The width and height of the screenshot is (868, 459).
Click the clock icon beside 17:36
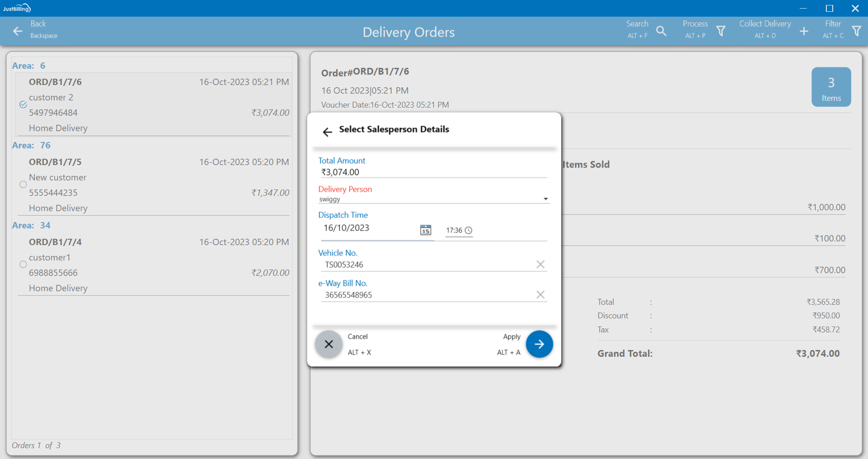click(469, 230)
